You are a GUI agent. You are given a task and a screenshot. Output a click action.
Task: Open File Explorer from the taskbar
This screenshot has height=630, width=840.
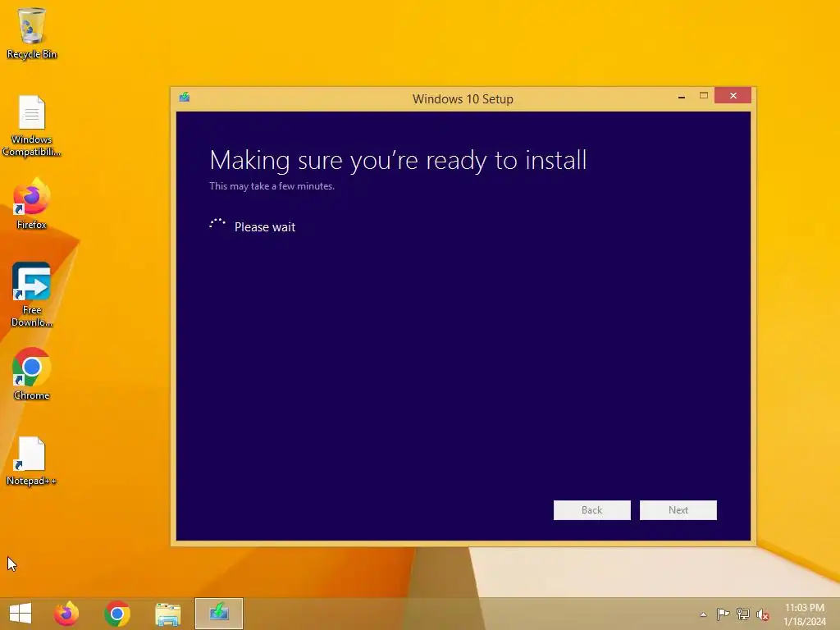point(167,614)
